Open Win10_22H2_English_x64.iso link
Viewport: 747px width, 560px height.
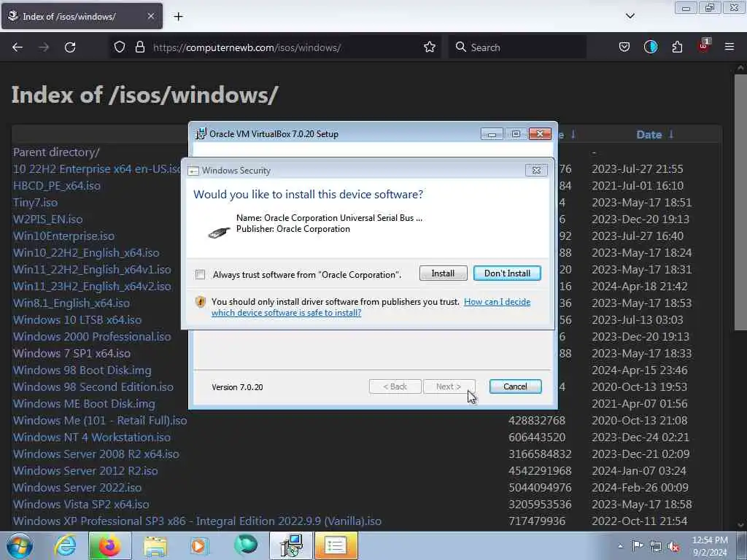pos(86,252)
